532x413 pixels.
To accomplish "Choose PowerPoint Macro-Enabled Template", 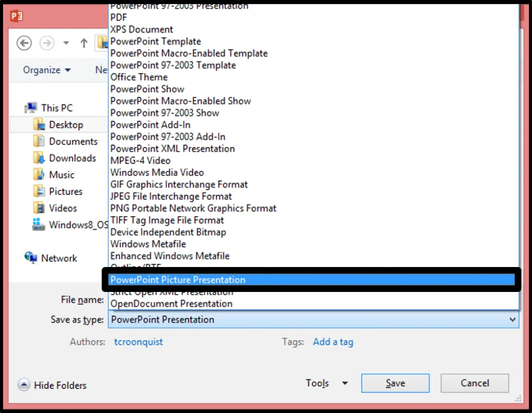I will pos(313,54).
